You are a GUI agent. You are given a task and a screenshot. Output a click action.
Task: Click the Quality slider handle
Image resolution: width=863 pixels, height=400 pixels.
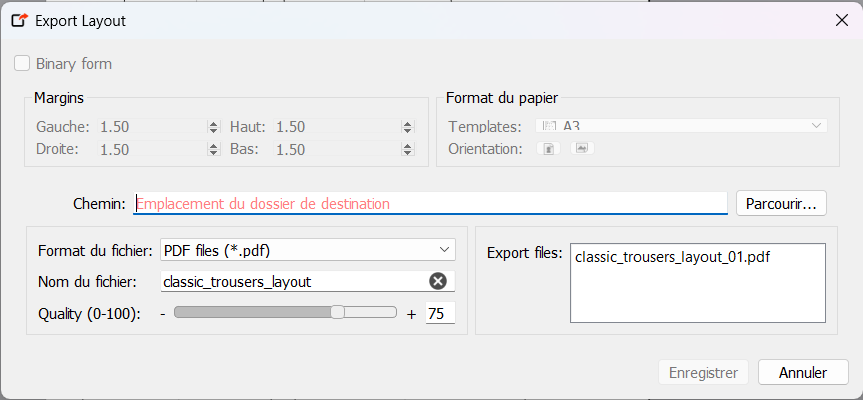pos(338,313)
